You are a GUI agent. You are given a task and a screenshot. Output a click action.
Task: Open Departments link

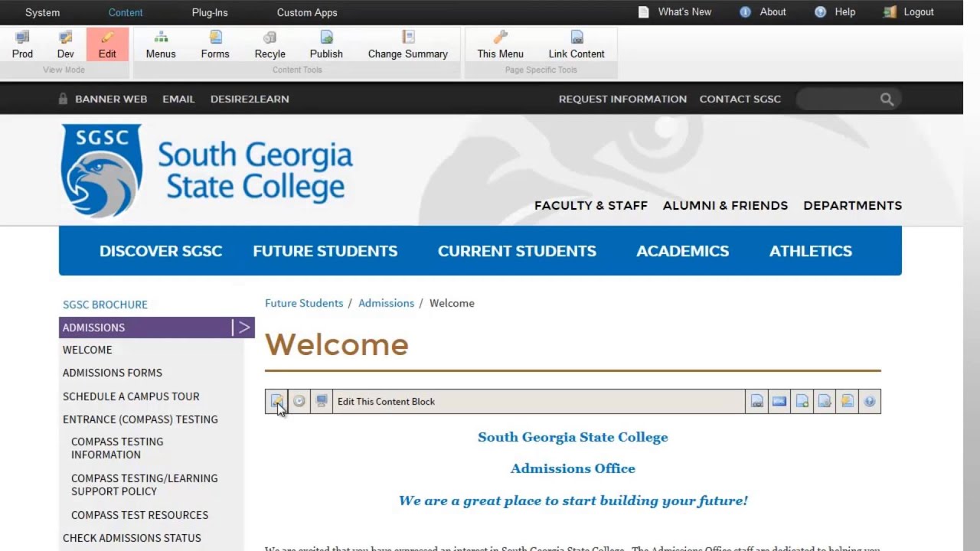[x=853, y=205]
